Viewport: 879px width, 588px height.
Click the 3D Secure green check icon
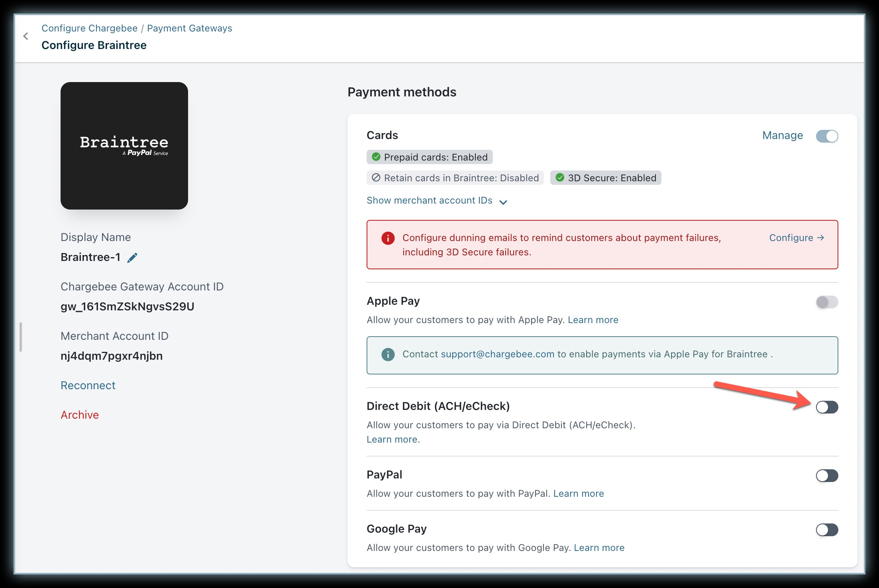[x=560, y=178]
